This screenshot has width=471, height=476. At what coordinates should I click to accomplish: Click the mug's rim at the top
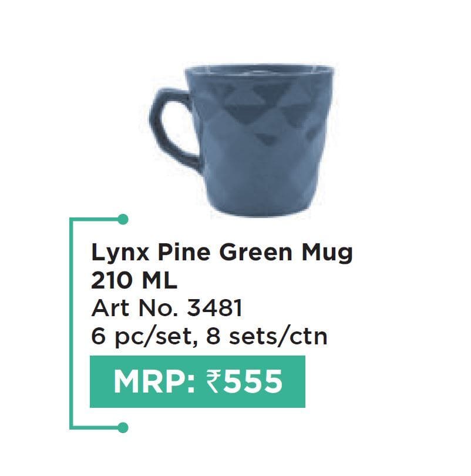[260, 69]
